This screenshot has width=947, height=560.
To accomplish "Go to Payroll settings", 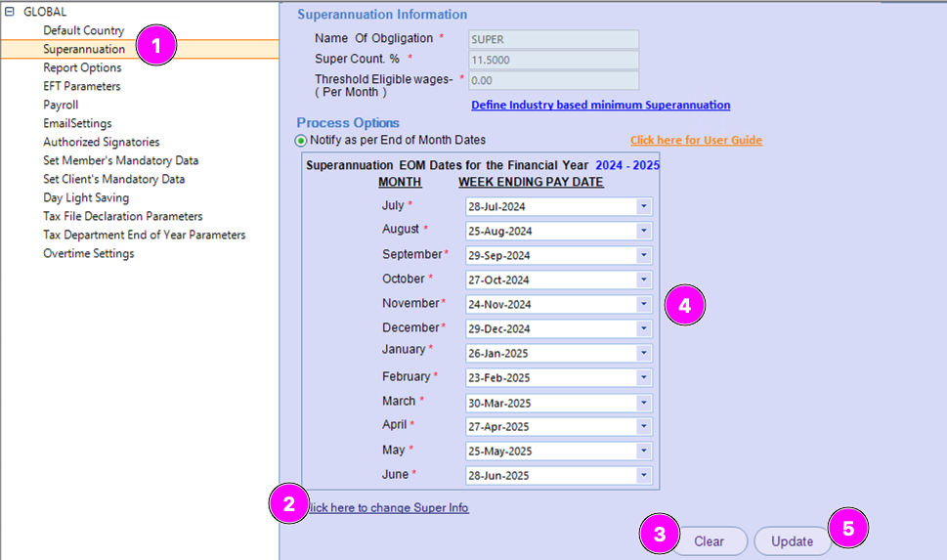I will [61, 105].
